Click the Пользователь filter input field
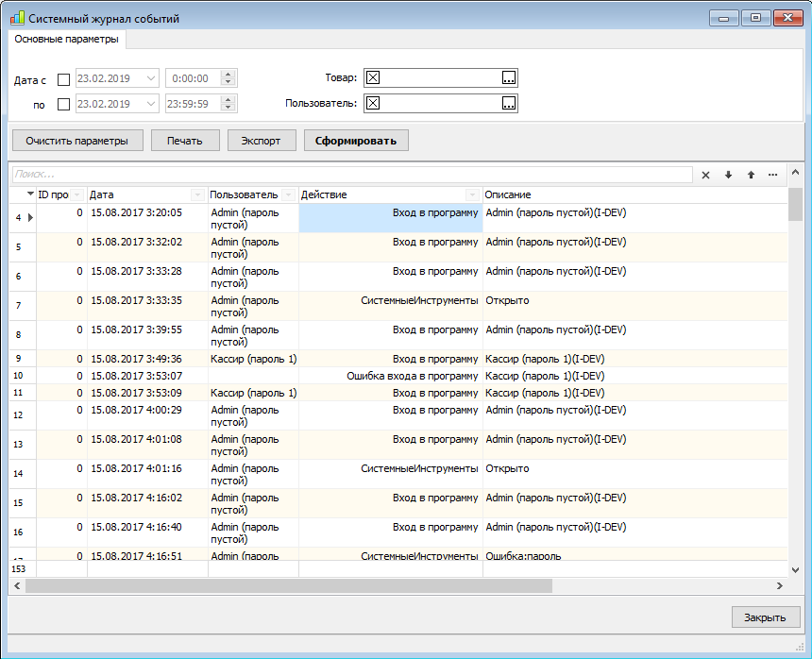 pyautogui.click(x=440, y=103)
